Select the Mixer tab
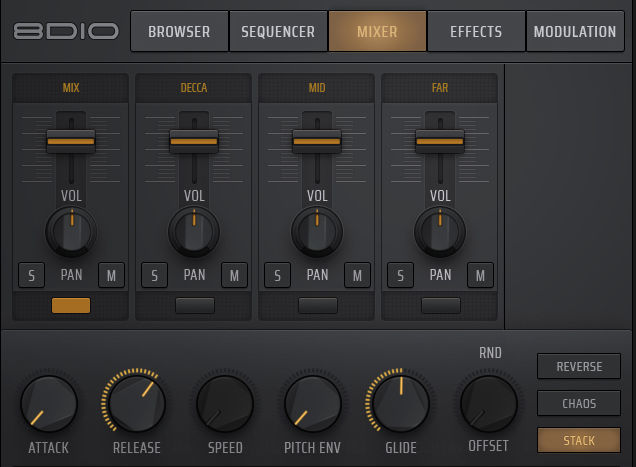 [377, 31]
